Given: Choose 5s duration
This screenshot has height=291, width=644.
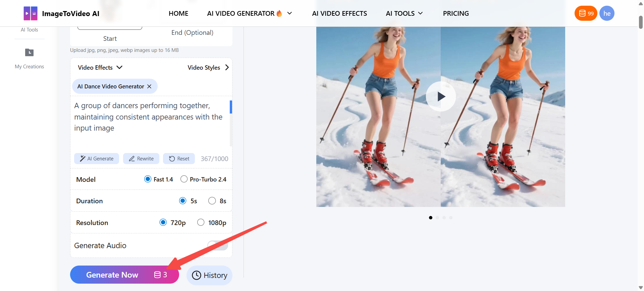Looking at the screenshot, I should tap(183, 201).
